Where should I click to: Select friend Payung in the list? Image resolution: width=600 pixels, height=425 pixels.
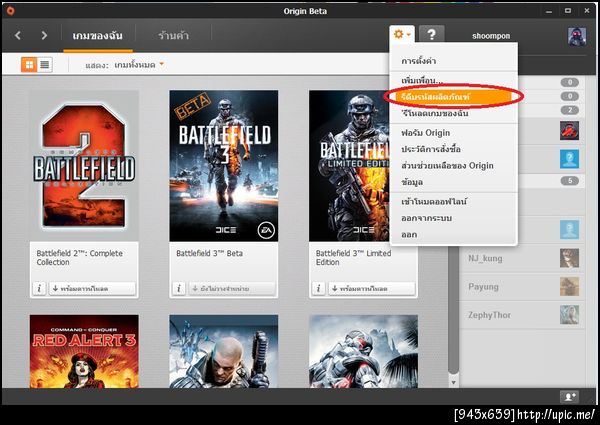coord(522,287)
